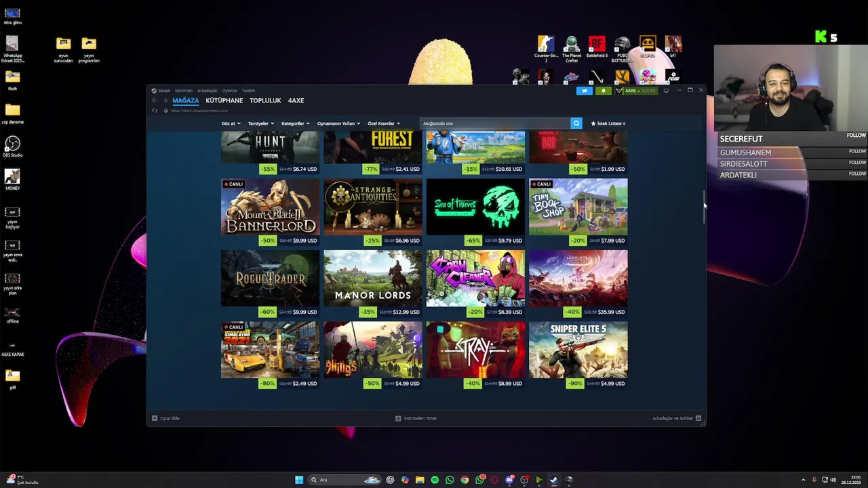Viewport: 868px width, 488px height.
Task: Click the Steam store vertical scrollbar thumb
Action: (x=705, y=207)
